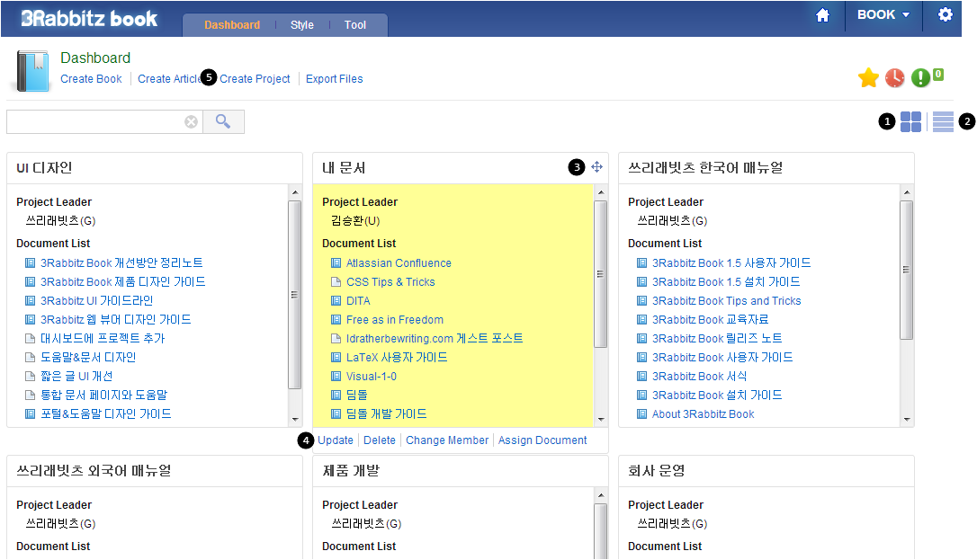Screen dimensions: 977x560
Task: Click the green exclamation notification icon
Action: (x=920, y=78)
